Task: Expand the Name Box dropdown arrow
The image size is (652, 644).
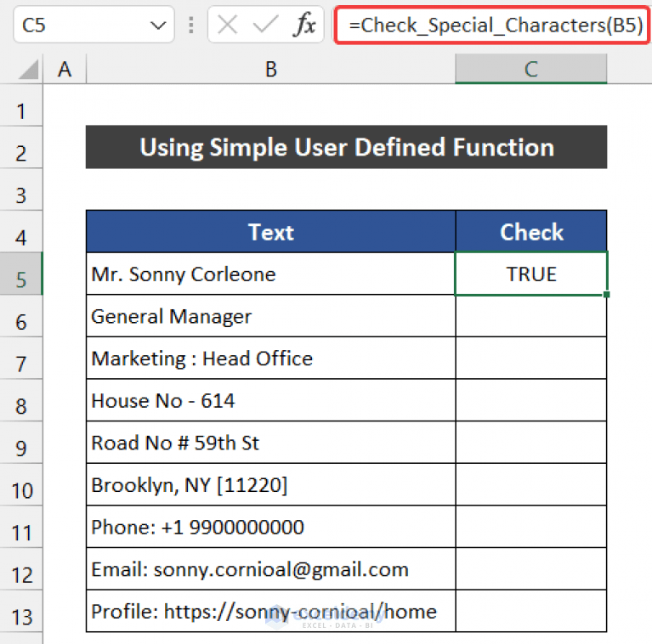Action: click(x=158, y=25)
